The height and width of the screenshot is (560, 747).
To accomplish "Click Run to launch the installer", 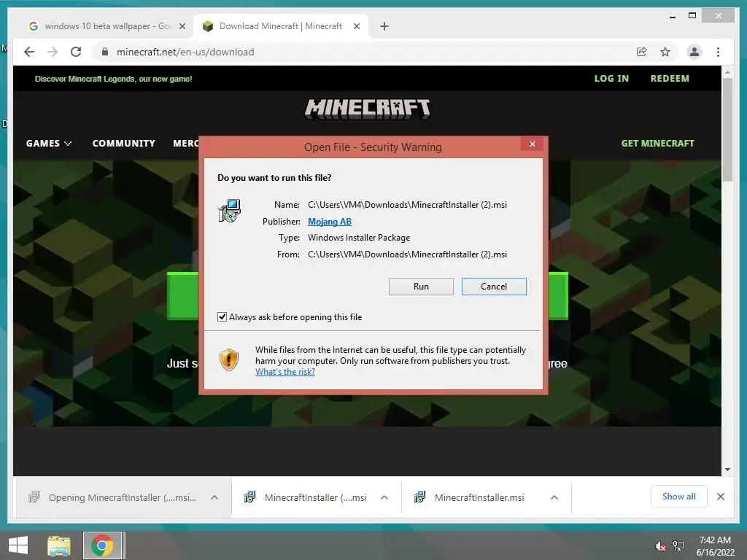I will click(x=421, y=286).
